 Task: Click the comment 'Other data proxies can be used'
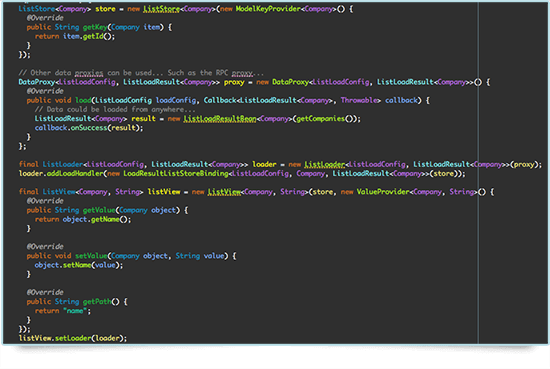click(91, 73)
